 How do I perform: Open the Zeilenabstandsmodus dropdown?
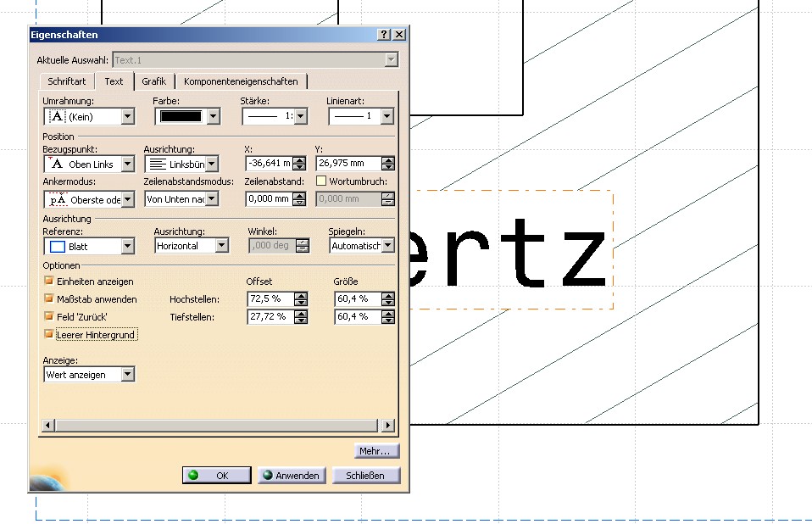click(x=212, y=198)
